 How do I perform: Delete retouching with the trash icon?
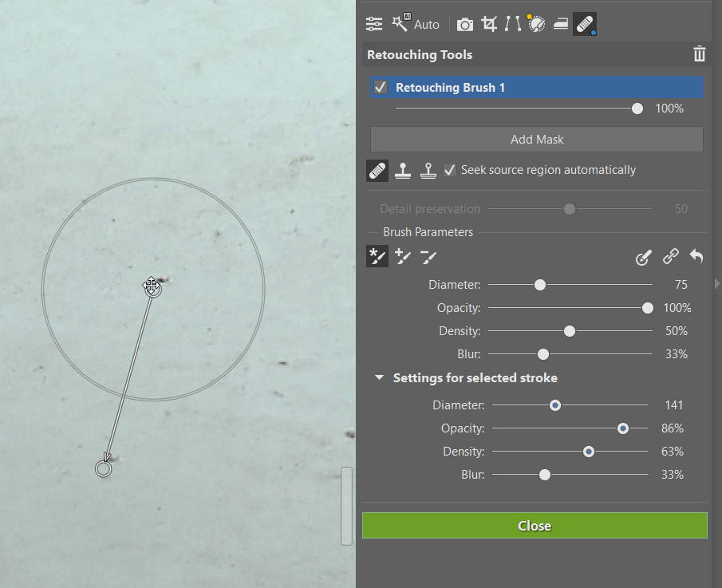[x=699, y=54]
